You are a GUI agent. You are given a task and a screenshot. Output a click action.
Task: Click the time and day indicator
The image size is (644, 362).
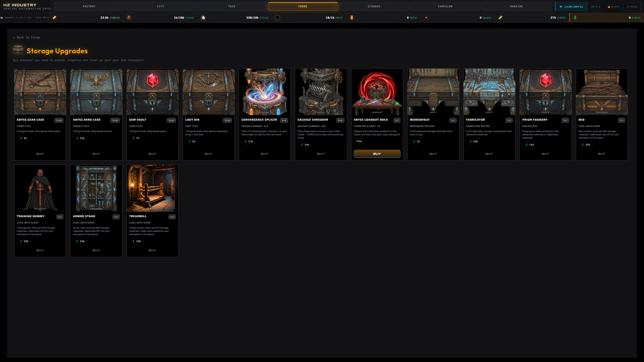(571, 7)
